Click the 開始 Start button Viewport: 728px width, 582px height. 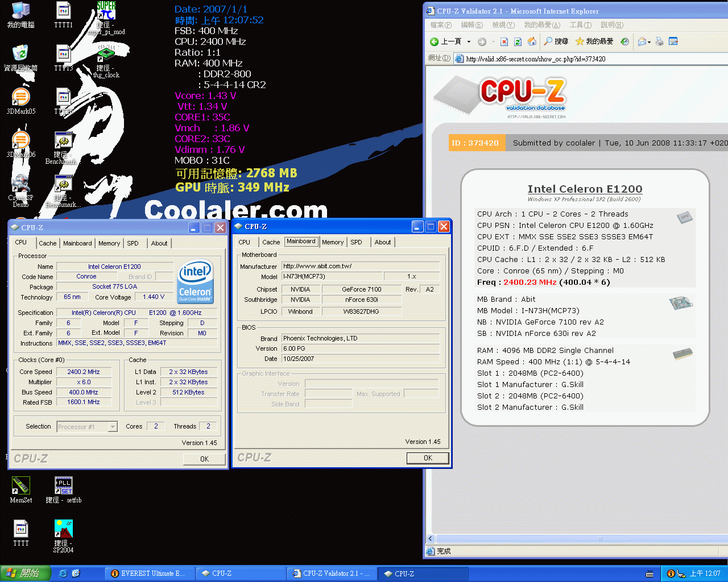coord(25,573)
